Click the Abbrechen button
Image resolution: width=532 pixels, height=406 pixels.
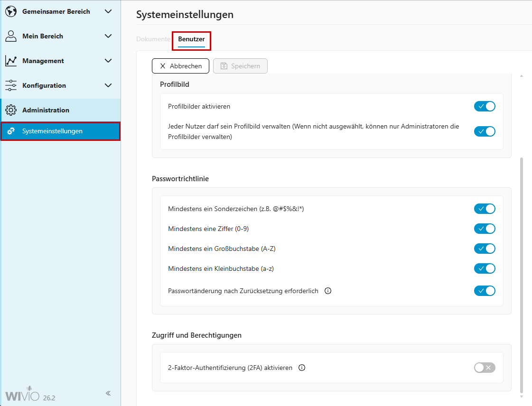(x=180, y=66)
